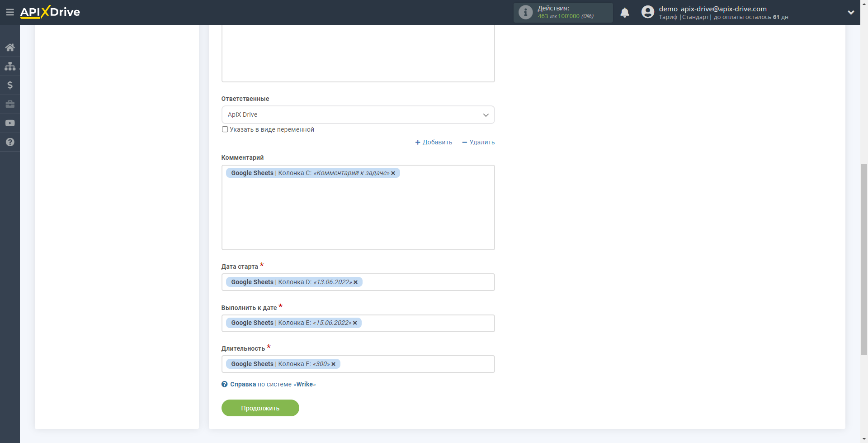Select the Google Sheets Колонка F tag
Screen dimensions: 868x443
pyautogui.click(x=283, y=364)
